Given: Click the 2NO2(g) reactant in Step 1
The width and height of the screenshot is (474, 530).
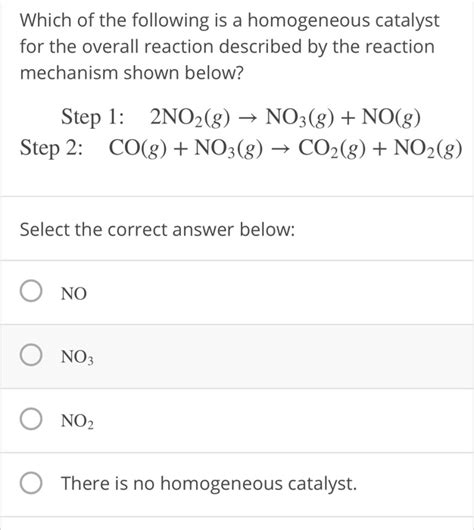Looking at the screenshot, I should 190,118.
